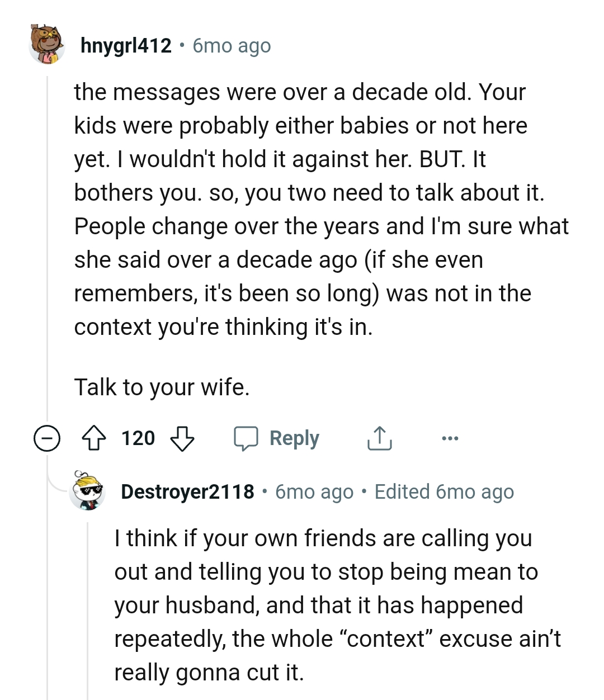Open the three-dot more options menu
The image size is (604, 700).
point(450,438)
